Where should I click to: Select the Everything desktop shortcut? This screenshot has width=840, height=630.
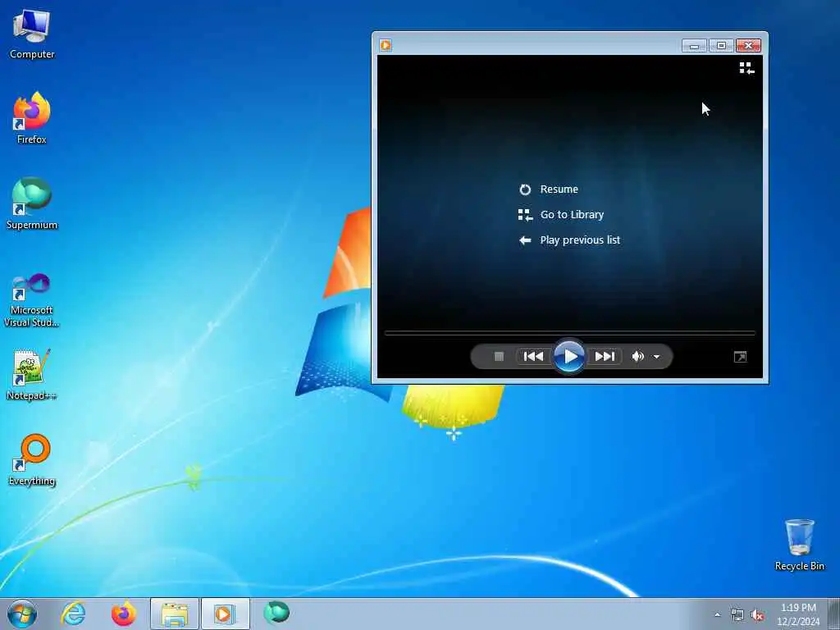tap(32, 459)
